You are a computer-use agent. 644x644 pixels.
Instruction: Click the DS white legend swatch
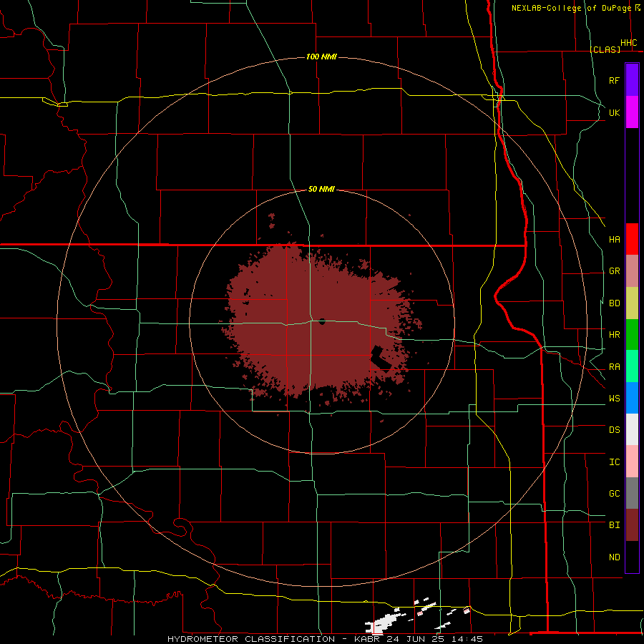click(632, 429)
